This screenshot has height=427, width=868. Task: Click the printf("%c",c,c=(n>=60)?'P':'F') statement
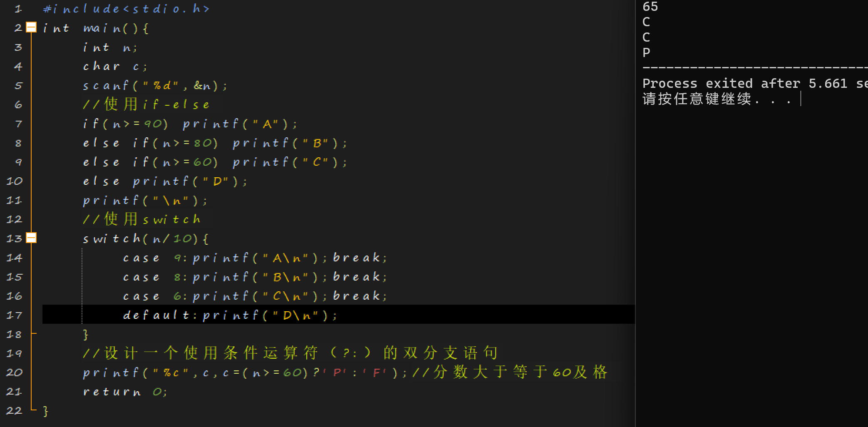click(245, 373)
